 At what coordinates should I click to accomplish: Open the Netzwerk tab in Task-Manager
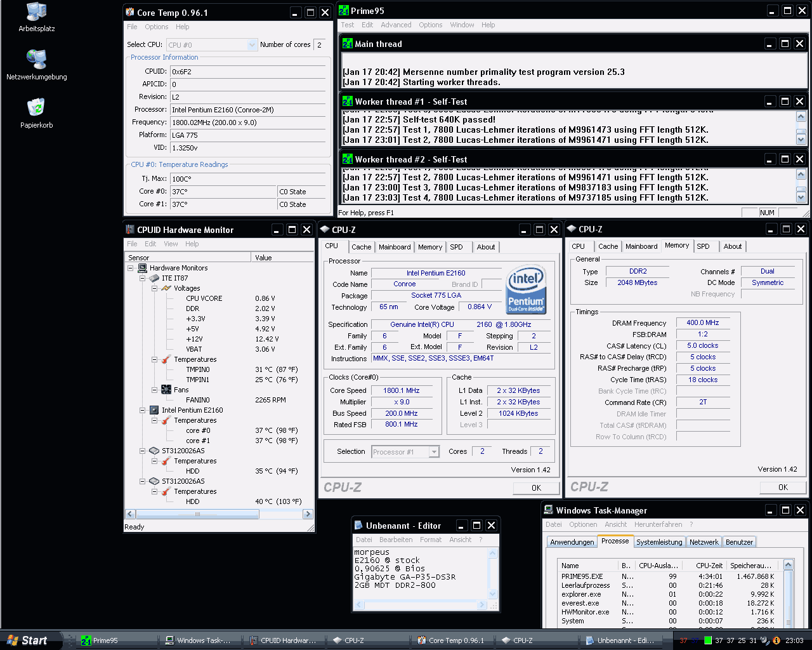(x=704, y=542)
